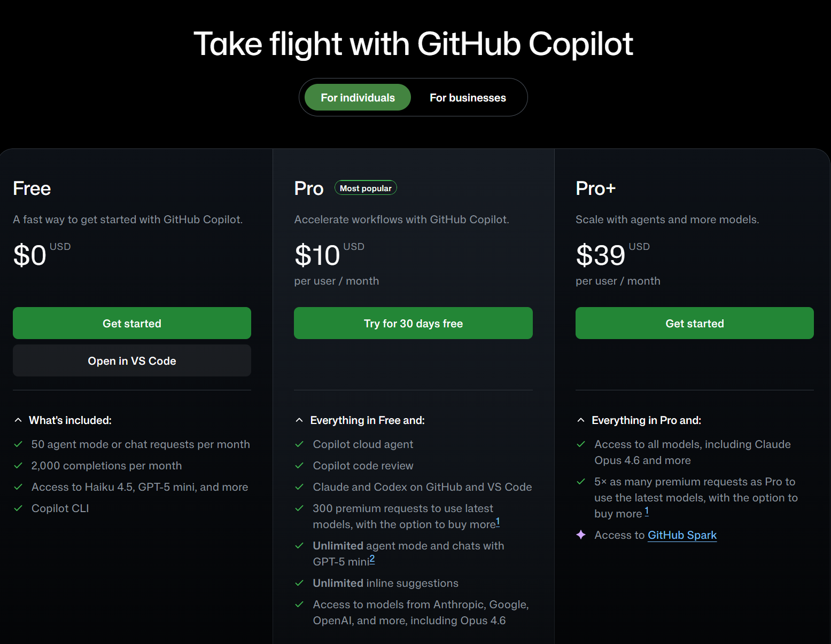The height and width of the screenshot is (644, 831).
Task: Click checkmark next to Access to all models
Action: click(x=581, y=444)
